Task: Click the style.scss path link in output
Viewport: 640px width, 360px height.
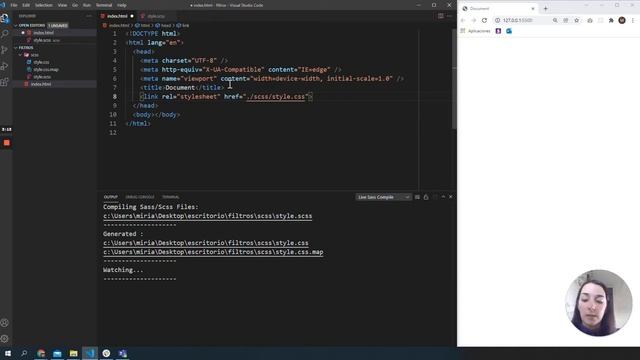Action: (x=208, y=216)
